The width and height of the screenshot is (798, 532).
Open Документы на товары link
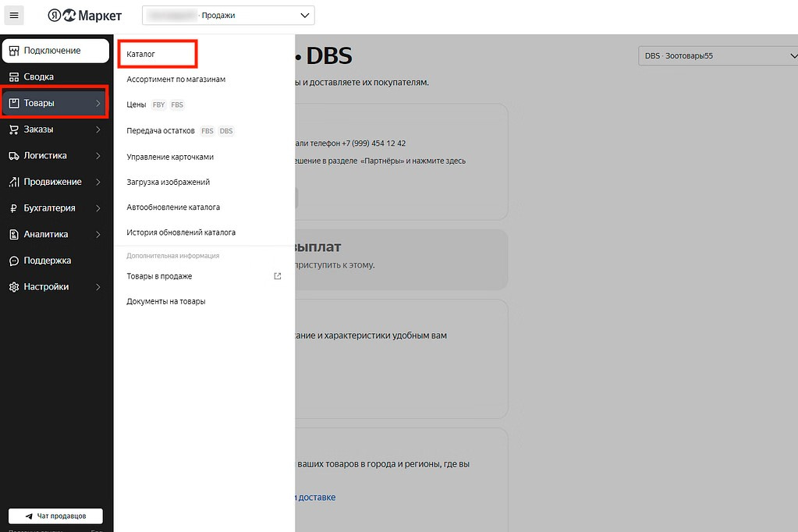point(165,301)
